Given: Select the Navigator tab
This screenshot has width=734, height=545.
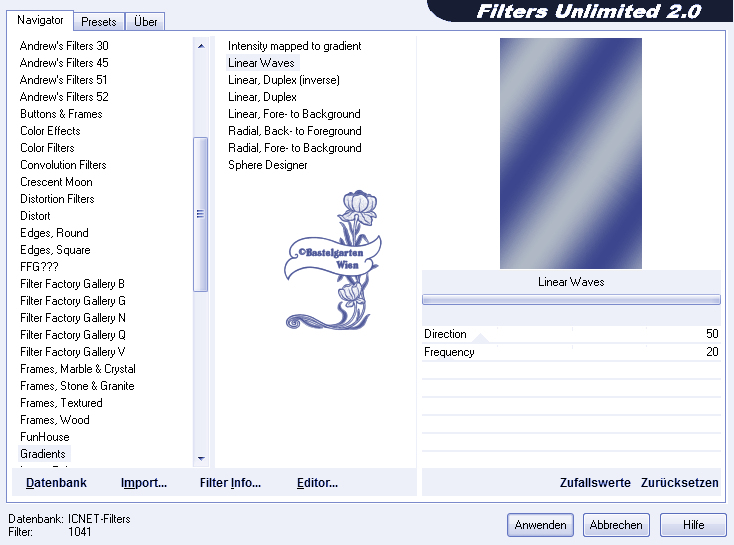Looking at the screenshot, I should [40, 20].
